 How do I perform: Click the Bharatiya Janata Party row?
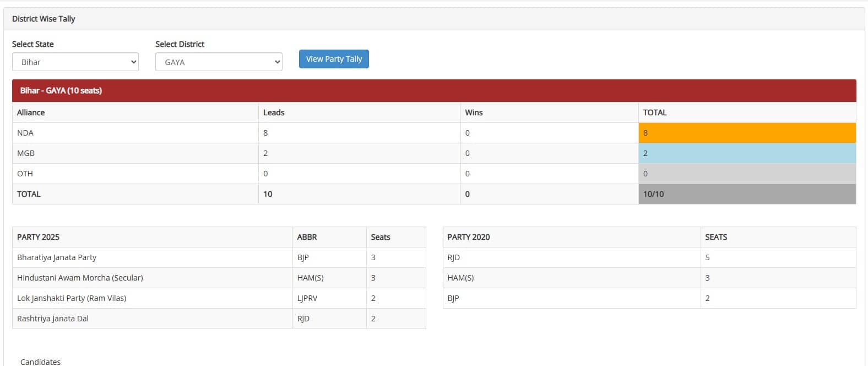pos(57,257)
